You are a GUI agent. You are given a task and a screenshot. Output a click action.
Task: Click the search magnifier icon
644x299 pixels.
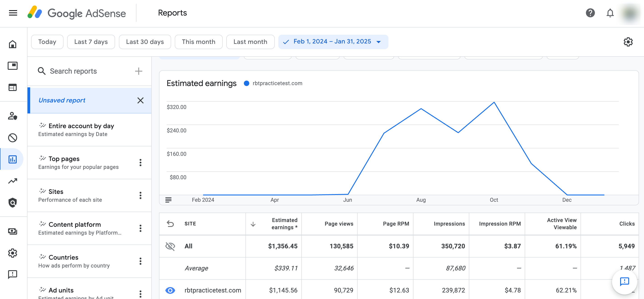pyautogui.click(x=41, y=71)
